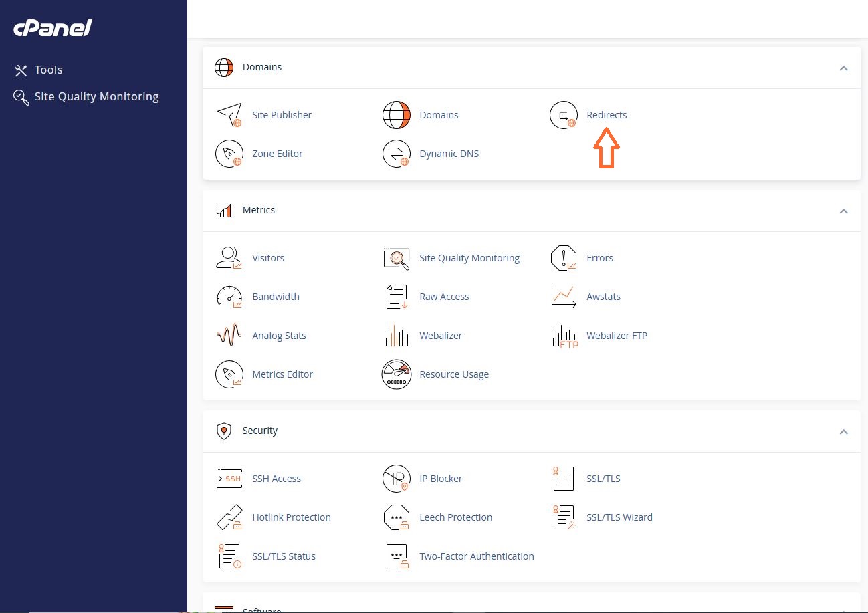Open the Metrics Editor icon
Viewport: 868px width, 613px height.
coord(229,374)
